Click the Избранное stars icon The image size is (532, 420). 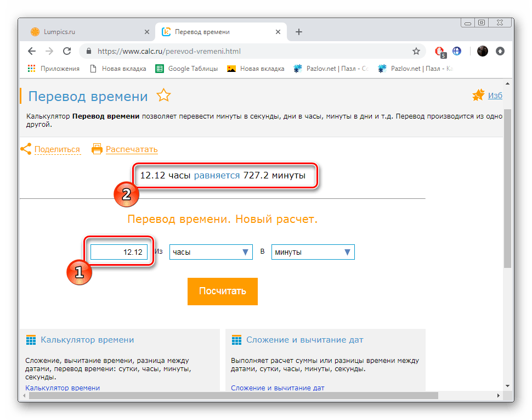[x=478, y=95]
